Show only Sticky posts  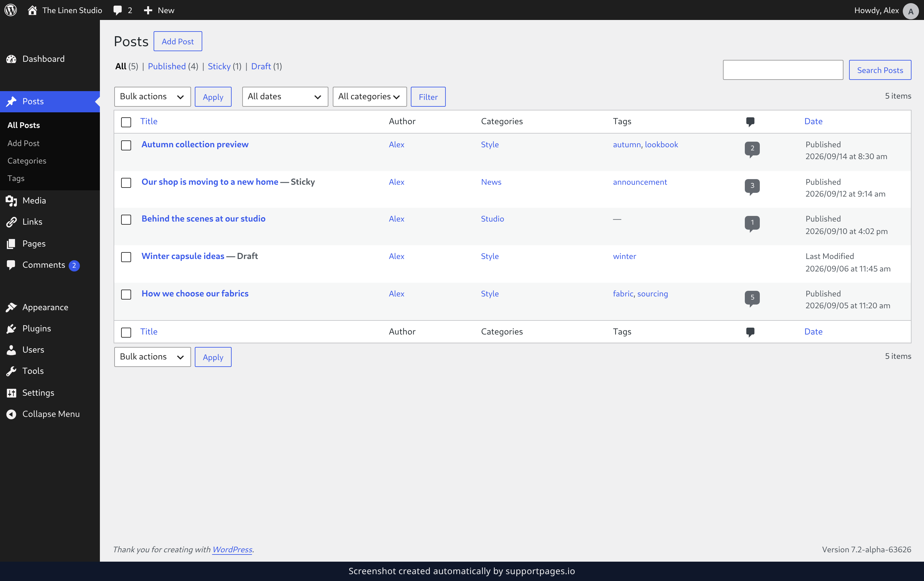(219, 66)
